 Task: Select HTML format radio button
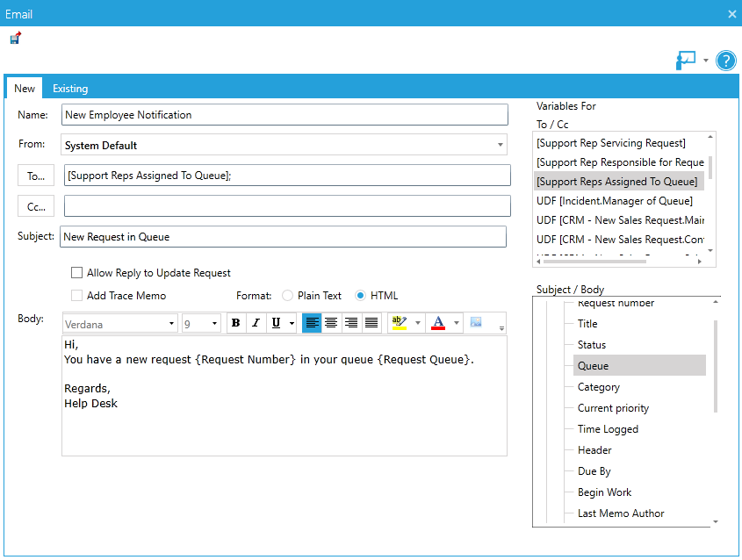(x=361, y=296)
